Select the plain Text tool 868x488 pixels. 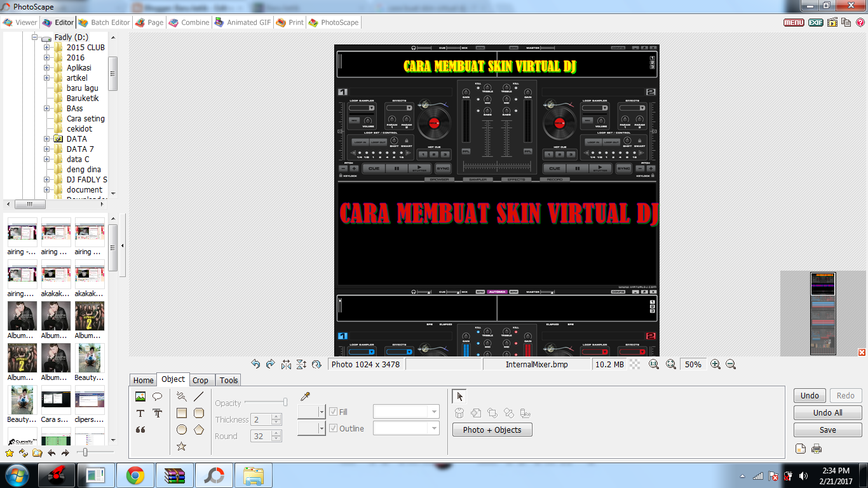tap(140, 413)
